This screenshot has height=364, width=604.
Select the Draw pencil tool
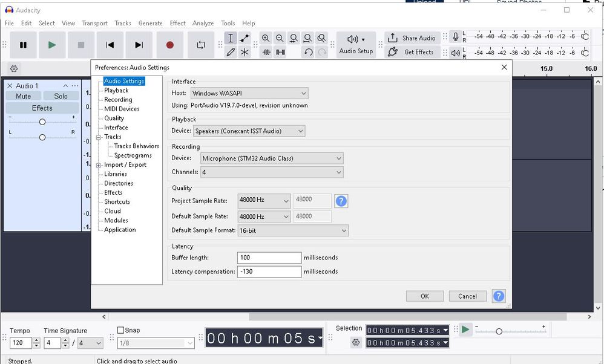[x=231, y=52]
